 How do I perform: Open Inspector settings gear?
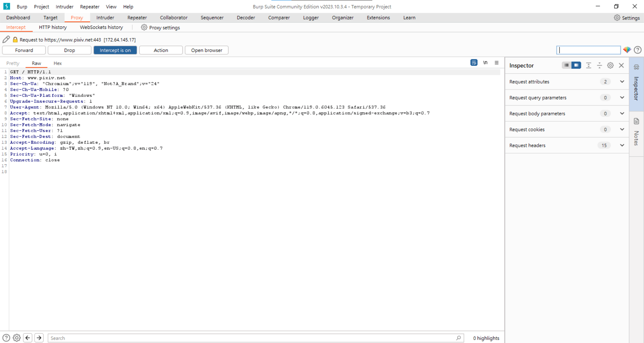pos(610,65)
